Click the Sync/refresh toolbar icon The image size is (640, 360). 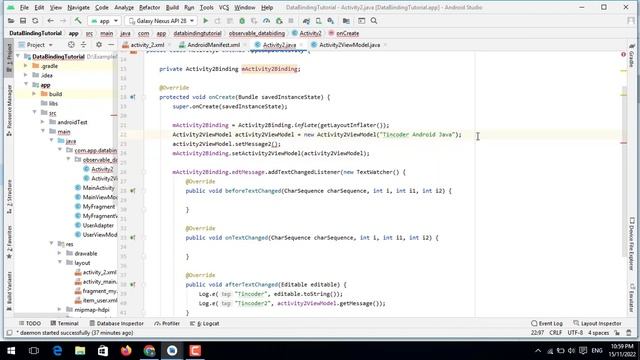pyautogui.click(x=35, y=21)
